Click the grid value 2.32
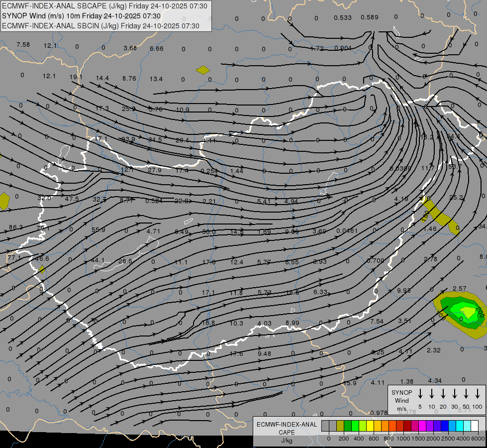487x448 pixels. (434, 350)
